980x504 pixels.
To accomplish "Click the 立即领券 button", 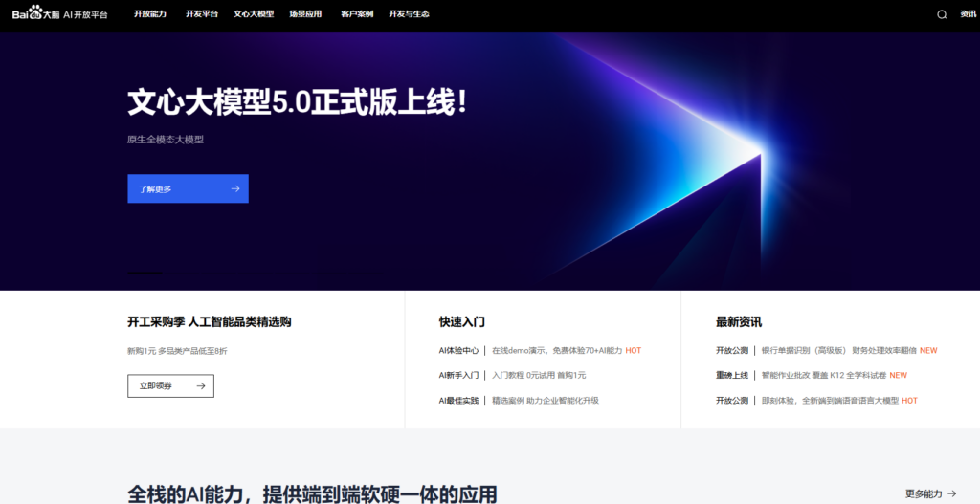I will (x=170, y=386).
